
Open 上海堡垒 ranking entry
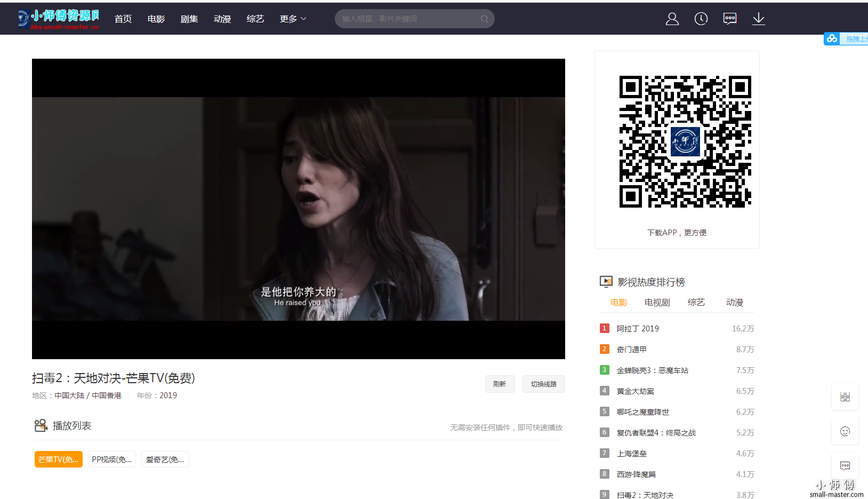tap(632, 454)
